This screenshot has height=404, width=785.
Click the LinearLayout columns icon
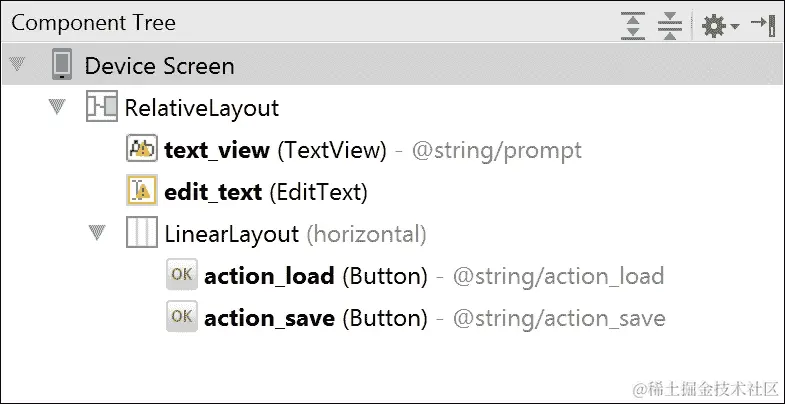tap(142, 234)
